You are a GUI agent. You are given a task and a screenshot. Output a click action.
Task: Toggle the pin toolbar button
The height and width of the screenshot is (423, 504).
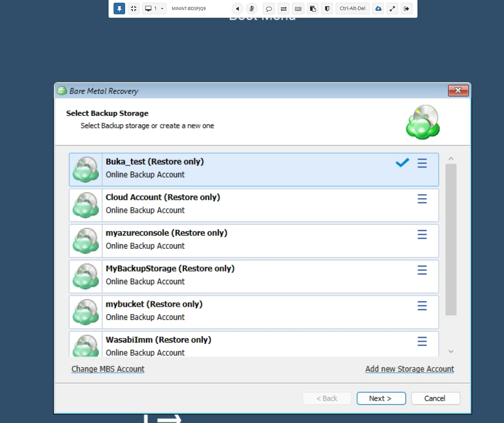[119, 9]
